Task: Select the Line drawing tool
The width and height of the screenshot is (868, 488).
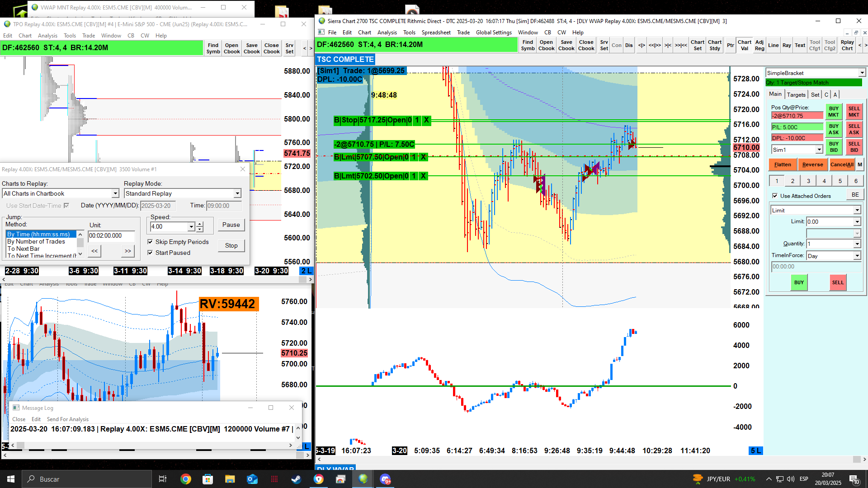Action: [773, 45]
